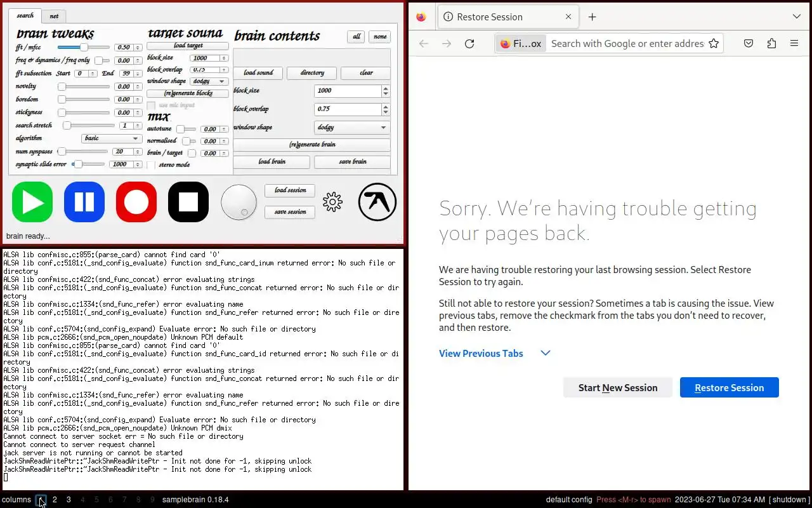This screenshot has width=812, height=508.
Task: Adjust brain contents block size stepper
Action: pos(385,91)
